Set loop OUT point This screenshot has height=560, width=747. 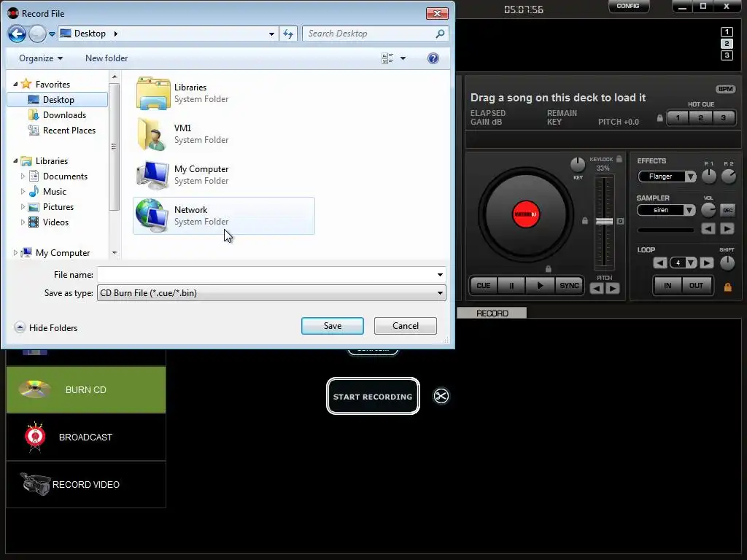(696, 286)
